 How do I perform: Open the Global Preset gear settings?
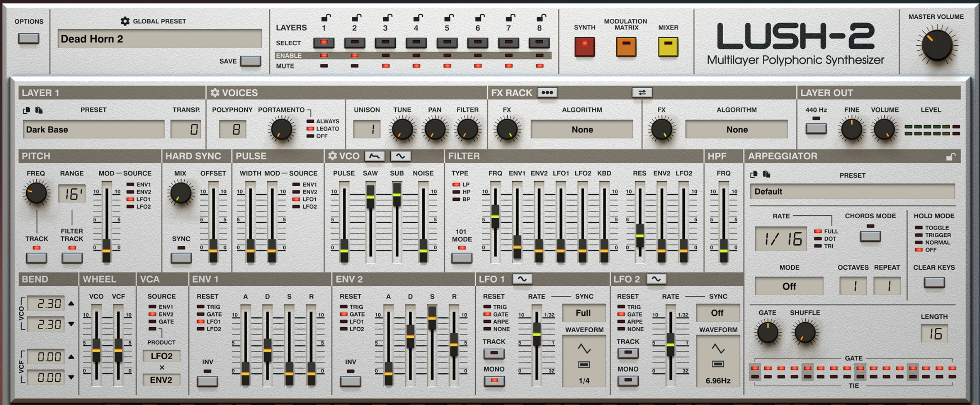tap(125, 21)
